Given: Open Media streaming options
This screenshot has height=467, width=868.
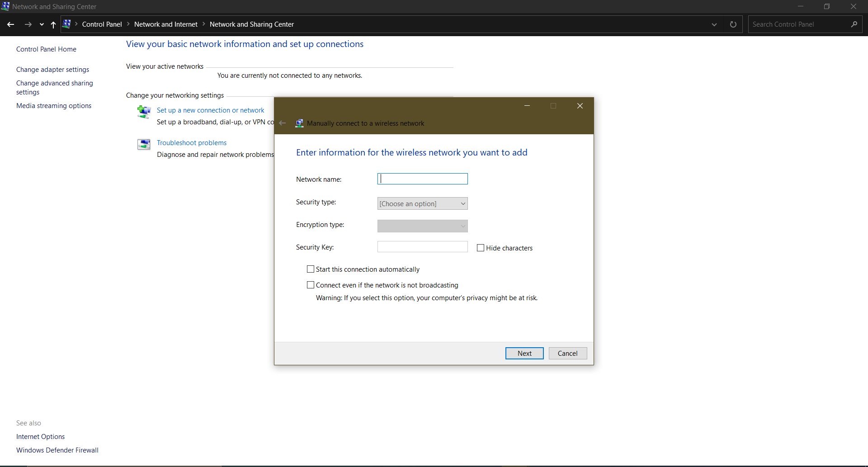Looking at the screenshot, I should click(54, 106).
